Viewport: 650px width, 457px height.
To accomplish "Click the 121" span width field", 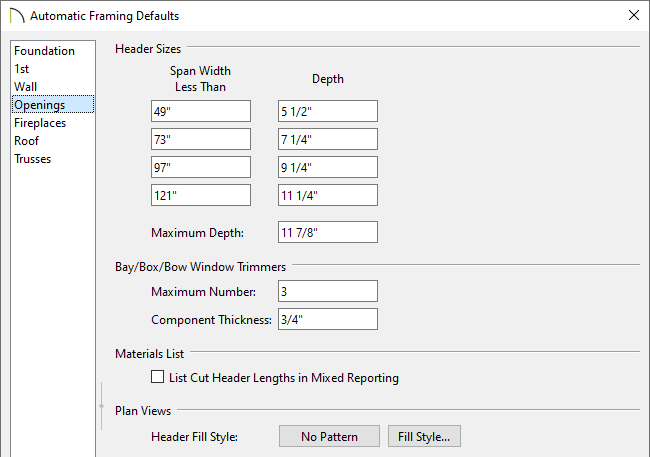I will point(201,195).
